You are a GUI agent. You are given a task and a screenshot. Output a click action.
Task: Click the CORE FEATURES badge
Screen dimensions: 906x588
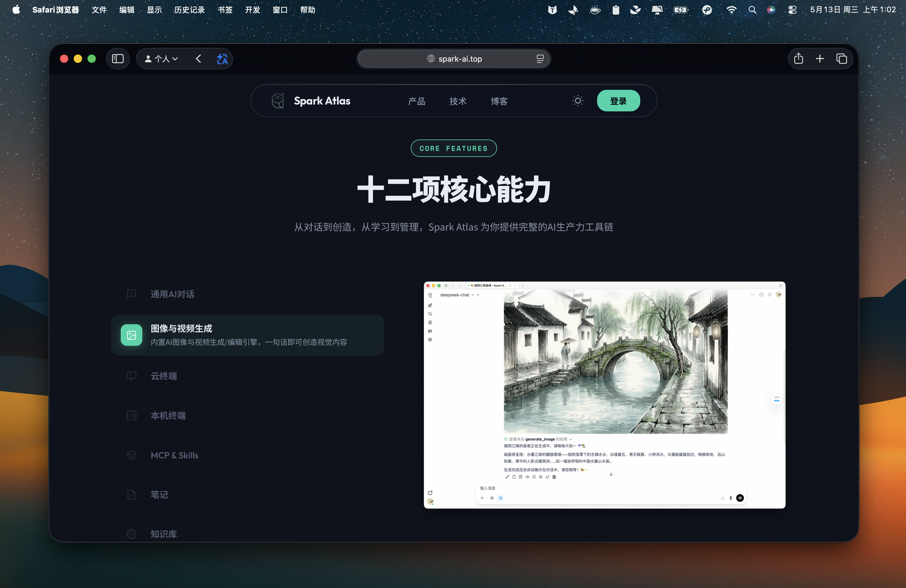pos(453,148)
